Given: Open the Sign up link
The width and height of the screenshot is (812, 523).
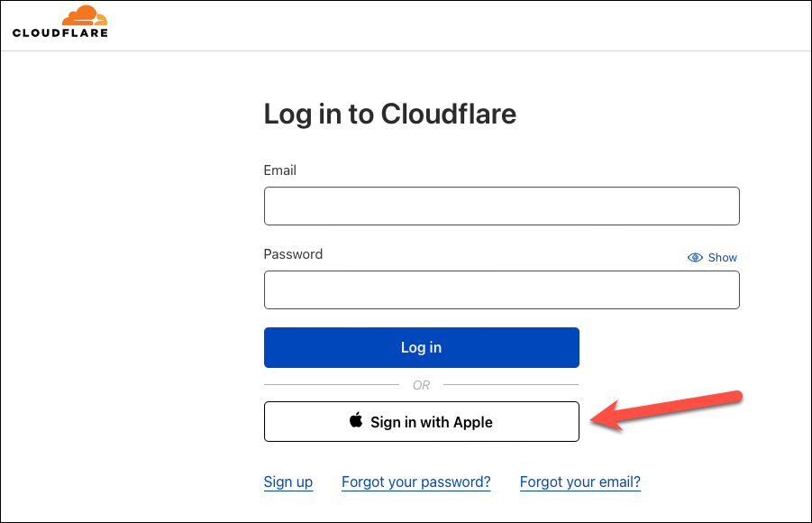Looking at the screenshot, I should pos(288,482).
